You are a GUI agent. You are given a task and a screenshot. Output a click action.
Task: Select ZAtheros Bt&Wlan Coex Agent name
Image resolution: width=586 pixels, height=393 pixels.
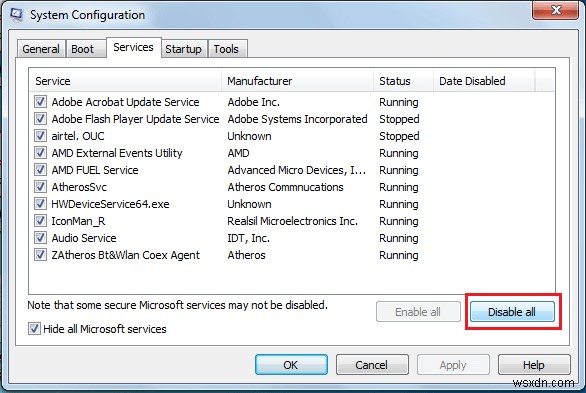pos(126,255)
